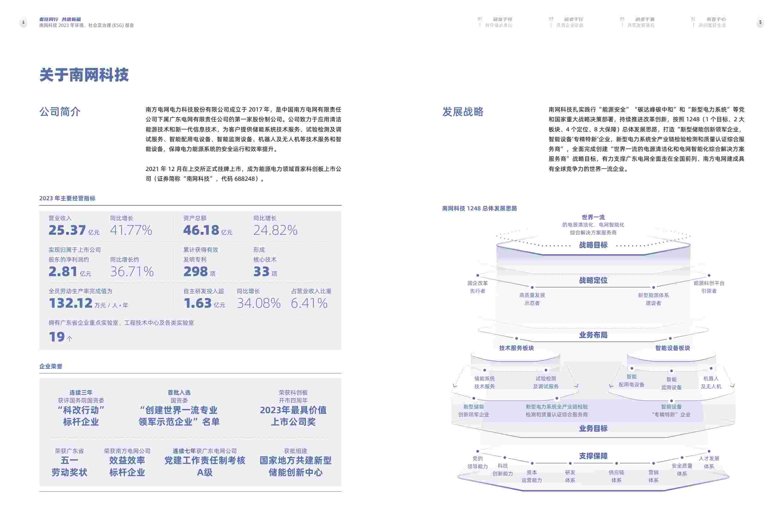Click R&D investment figure 1.63 亿元
The image size is (784, 532).
pyautogui.click(x=204, y=303)
